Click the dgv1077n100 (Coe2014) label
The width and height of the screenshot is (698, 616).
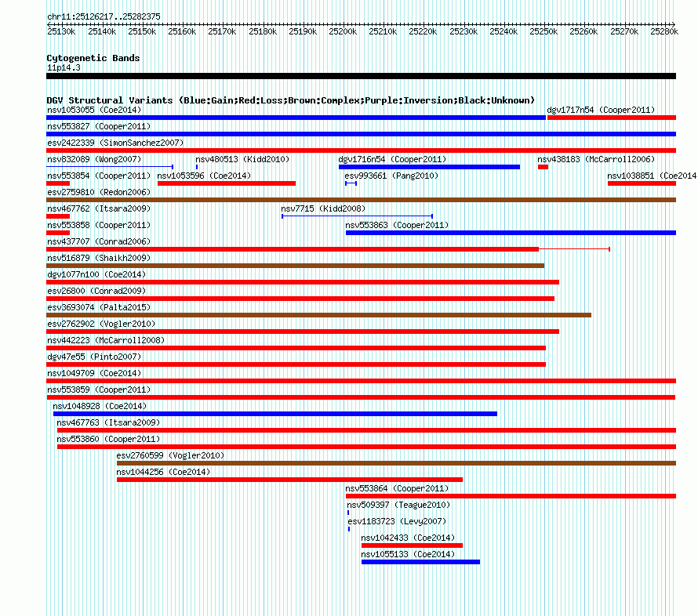(x=96, y=274)
